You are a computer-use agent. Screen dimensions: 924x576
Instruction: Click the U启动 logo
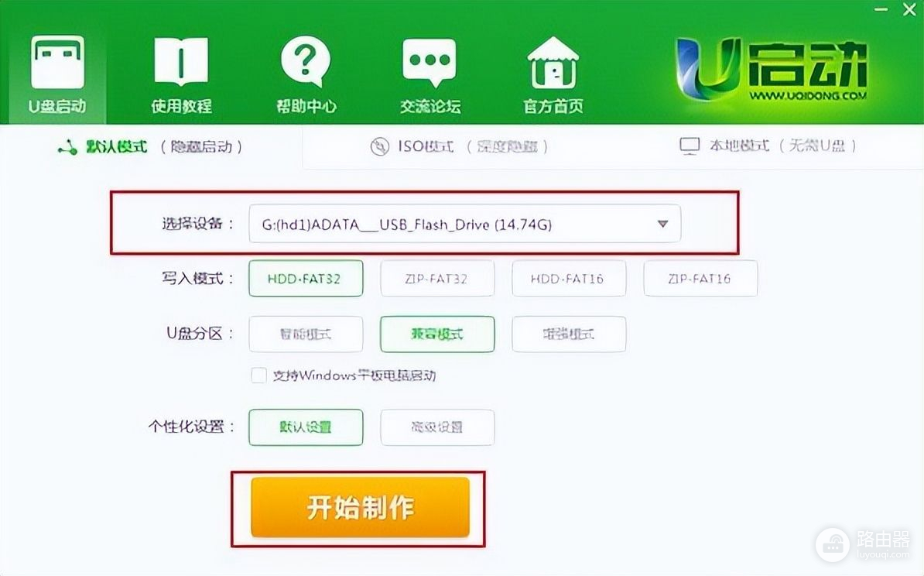[772, 69]
